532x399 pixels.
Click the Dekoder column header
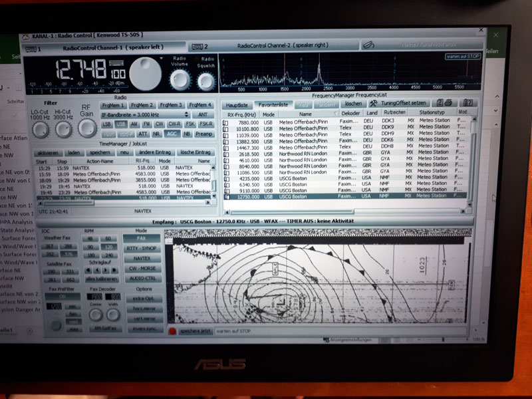350,113
